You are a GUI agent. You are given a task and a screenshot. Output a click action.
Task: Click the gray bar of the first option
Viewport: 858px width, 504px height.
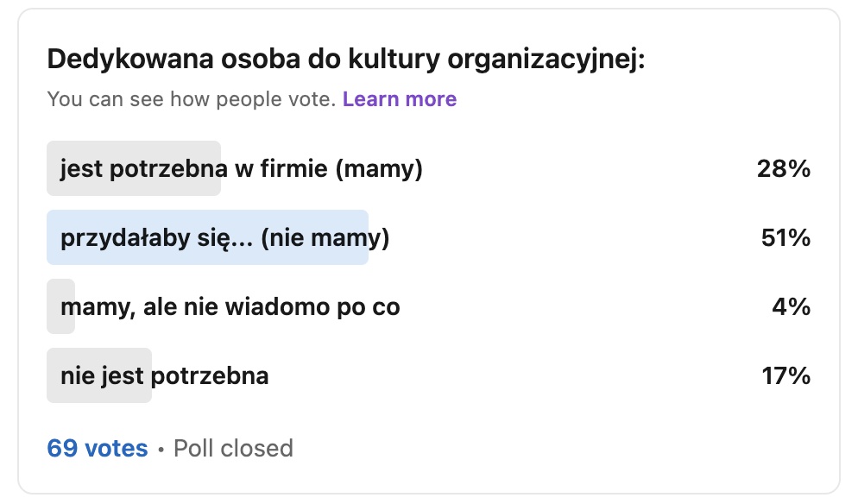point(134,168)
